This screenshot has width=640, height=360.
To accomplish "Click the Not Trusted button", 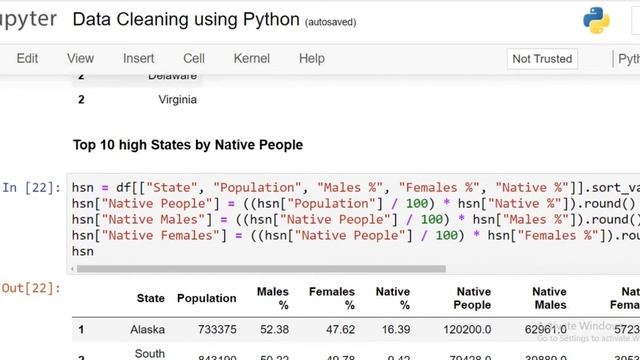I will click(542, 59).
